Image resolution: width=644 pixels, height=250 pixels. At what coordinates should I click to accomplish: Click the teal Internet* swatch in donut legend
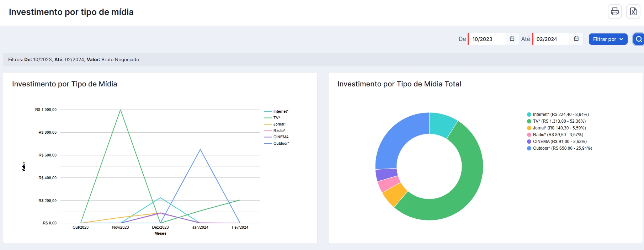[529, 115]
